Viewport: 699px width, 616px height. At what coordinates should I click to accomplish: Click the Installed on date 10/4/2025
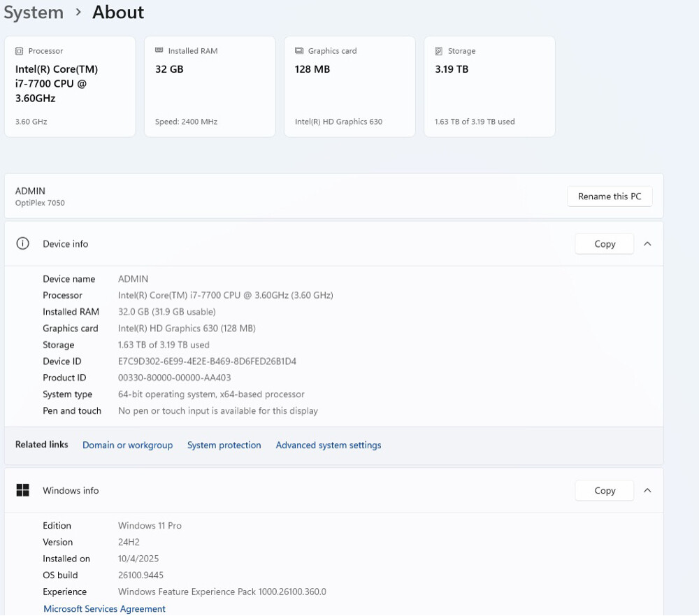point(138,559)
